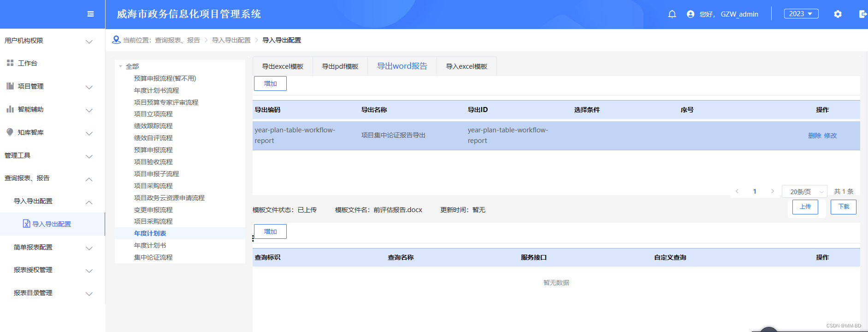This screenshot has height=332, width=868.
Task: Select the 导出word报告 tab
Action: (x=402, y=66)
